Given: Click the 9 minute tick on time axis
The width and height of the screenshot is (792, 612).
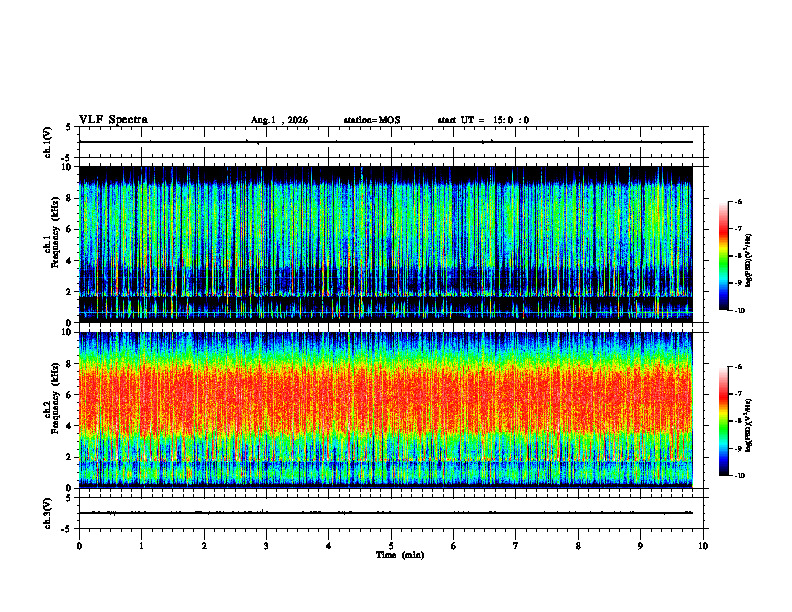Looking at the screenshot, I should 640,546.
